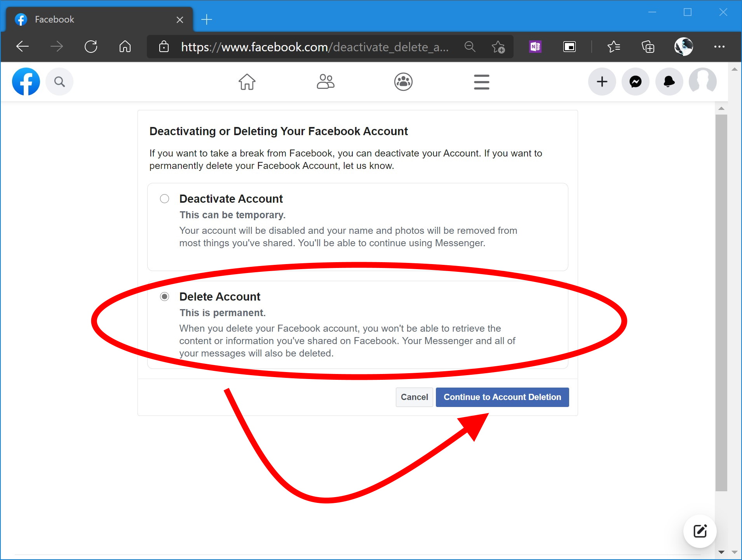Open the Groups section
Screen dimensions: 742x560
[403, 82]
